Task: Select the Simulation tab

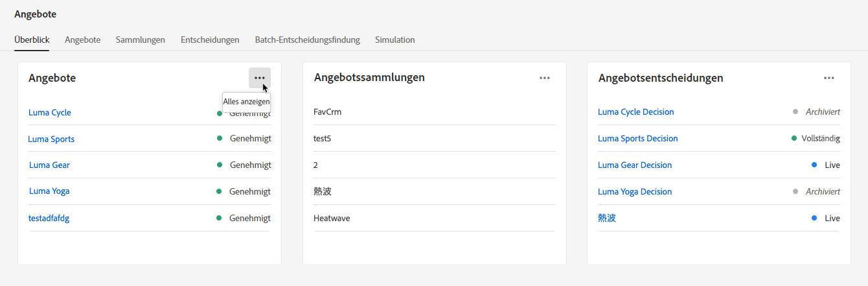Action: [x=395, y=40]
